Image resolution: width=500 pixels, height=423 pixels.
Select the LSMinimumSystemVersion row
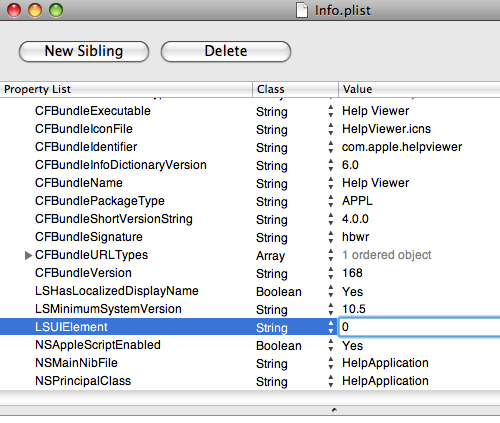pyautogui.click(x=250, y=309)
